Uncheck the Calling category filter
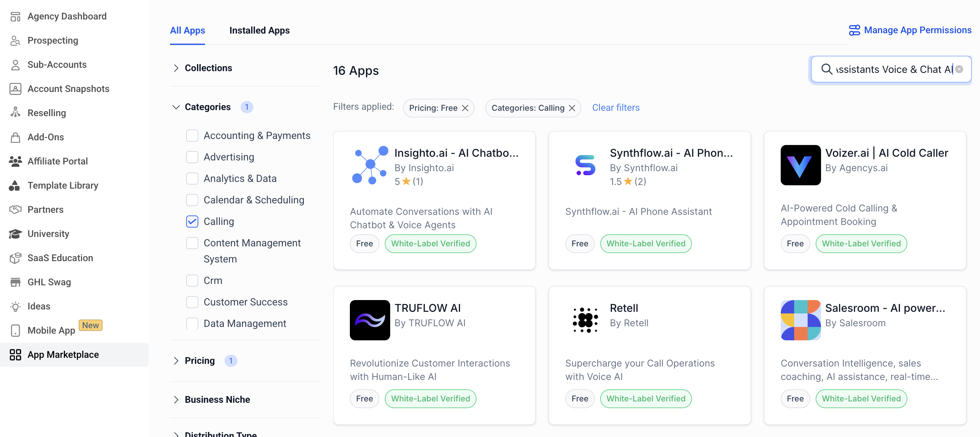980x437 pixels. (193, 222)
